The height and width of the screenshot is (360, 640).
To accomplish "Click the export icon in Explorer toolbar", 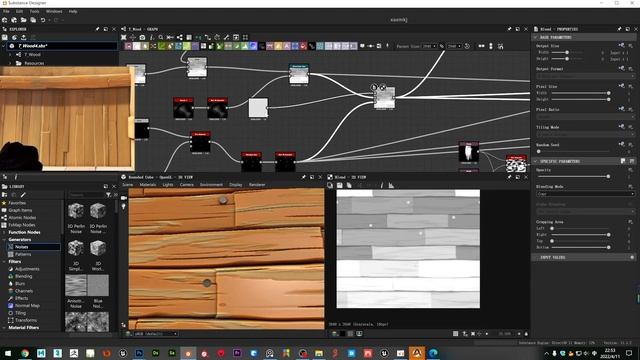I will [x=24, y=37].
